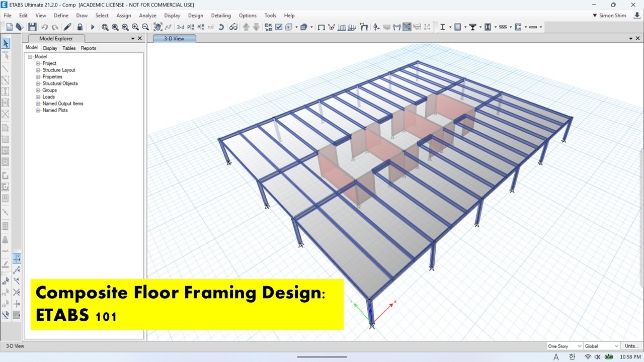Viewport: 644px width, 362px height.
Task: Select the 3-D View window tab
Action: coord(175,38)
